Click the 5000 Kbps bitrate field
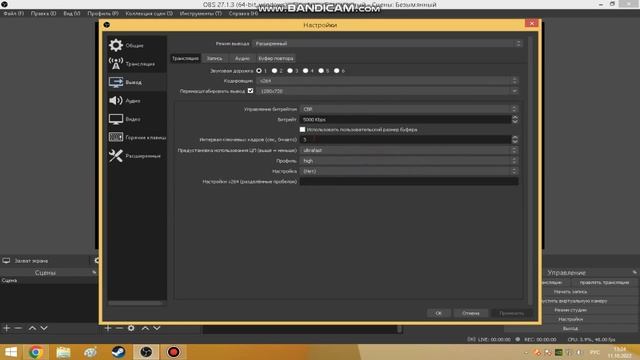The height and width of the screenshot is (360, 640). click(x=405, y=119)
